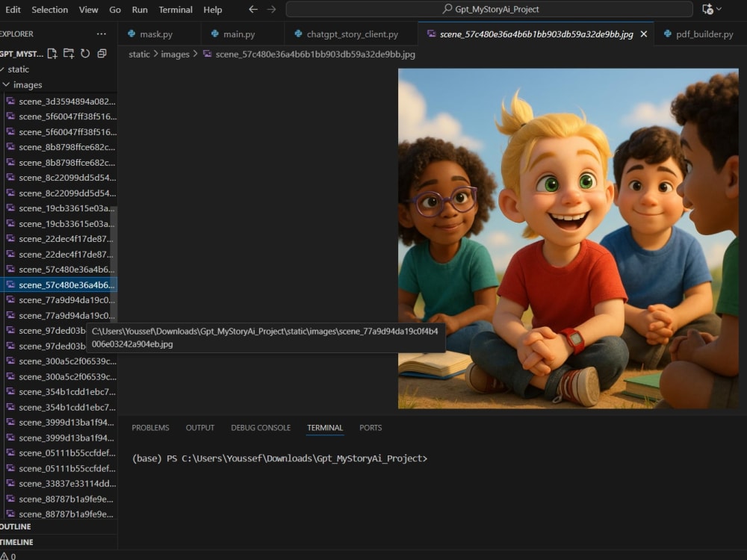Close the scene_57c480e36a4b6b1bb903db59a32de9bb.jpg tab
The width and height of the screenshot is (747, 560).
coord(644,34)
